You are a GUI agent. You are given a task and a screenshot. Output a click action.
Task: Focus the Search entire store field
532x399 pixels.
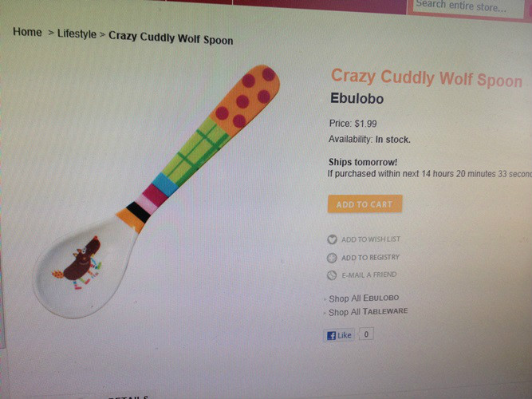[468, 7]
